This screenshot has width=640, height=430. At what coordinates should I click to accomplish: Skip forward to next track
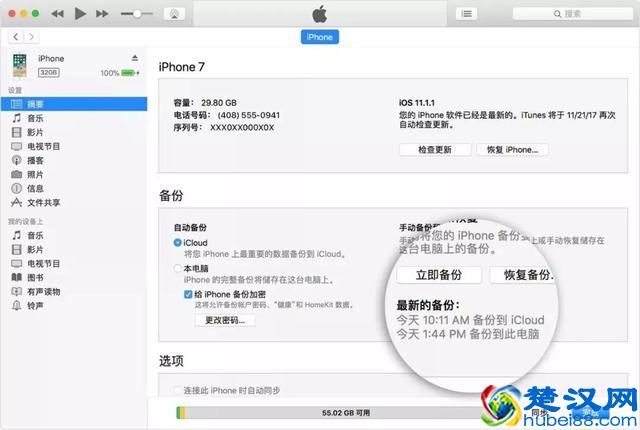[x=102, y=14]
